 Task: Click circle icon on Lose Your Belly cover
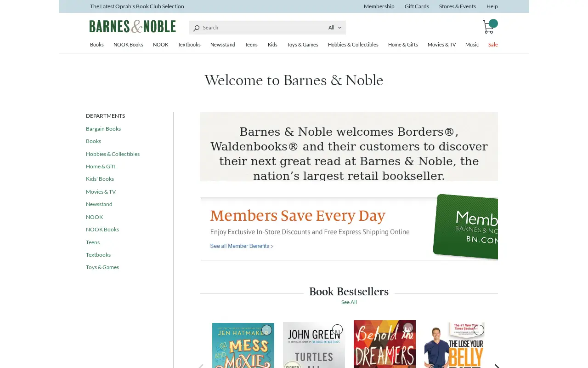coord(479,330)
